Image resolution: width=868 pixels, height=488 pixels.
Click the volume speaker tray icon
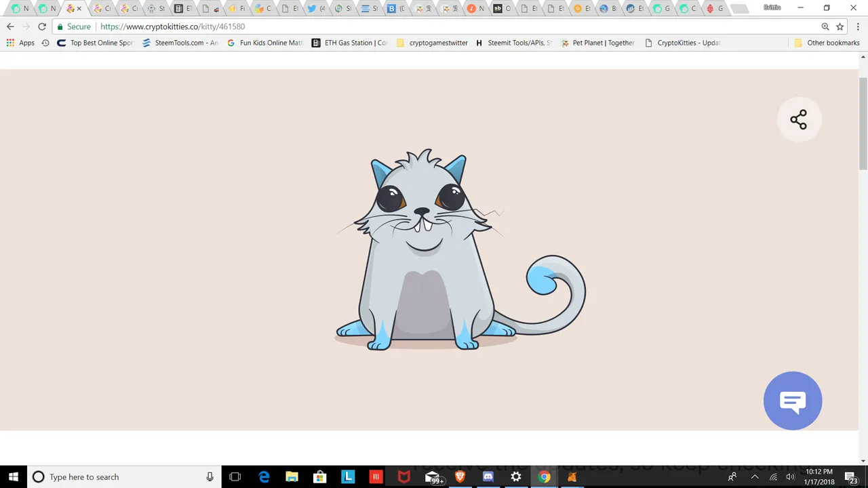coord(790,476)
